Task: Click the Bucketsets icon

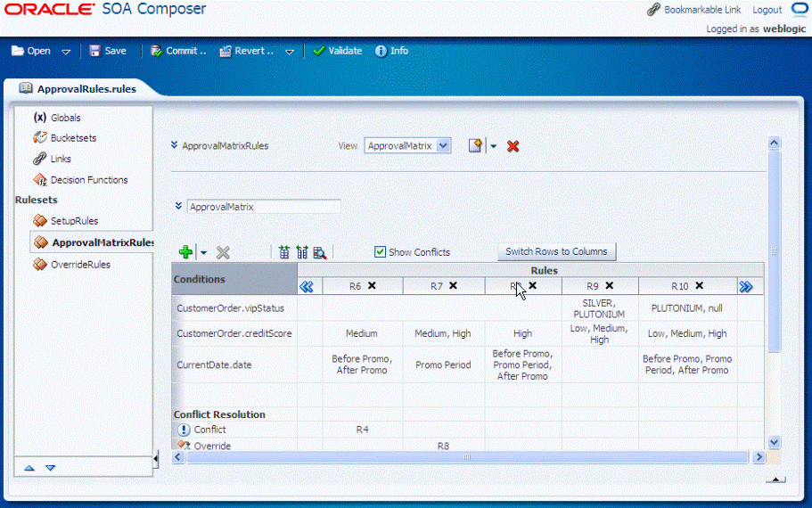Action: click(x=40, y=138)
